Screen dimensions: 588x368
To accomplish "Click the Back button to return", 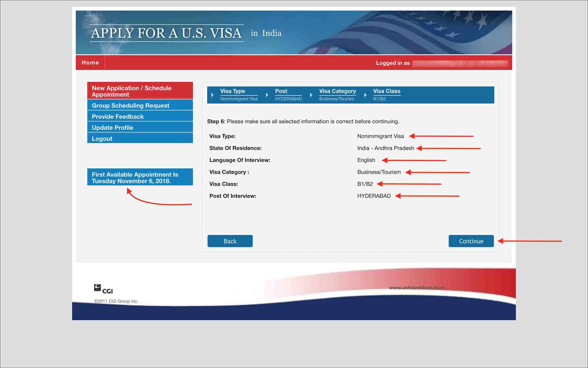I will click(230, 241).
